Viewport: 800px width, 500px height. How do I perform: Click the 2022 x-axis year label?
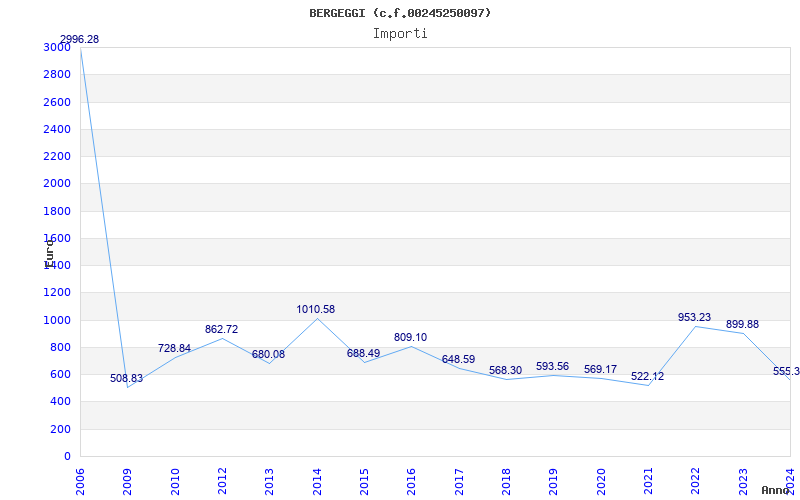(x=695, y=481)
